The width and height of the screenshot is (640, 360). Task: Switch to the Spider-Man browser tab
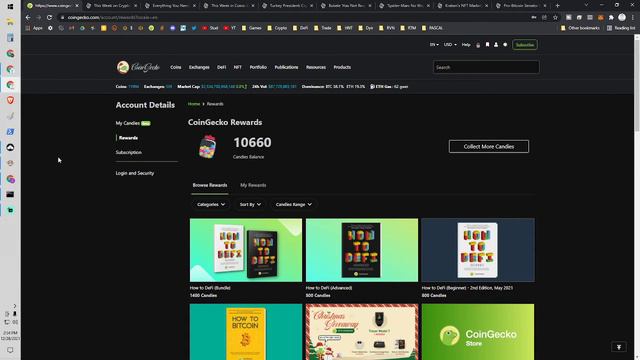pos(404,6)
